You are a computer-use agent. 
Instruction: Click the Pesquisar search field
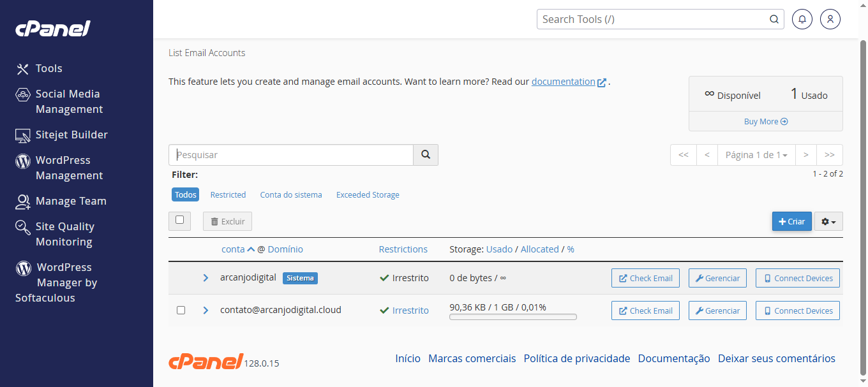pyautogui.click(x=291, y=155)
